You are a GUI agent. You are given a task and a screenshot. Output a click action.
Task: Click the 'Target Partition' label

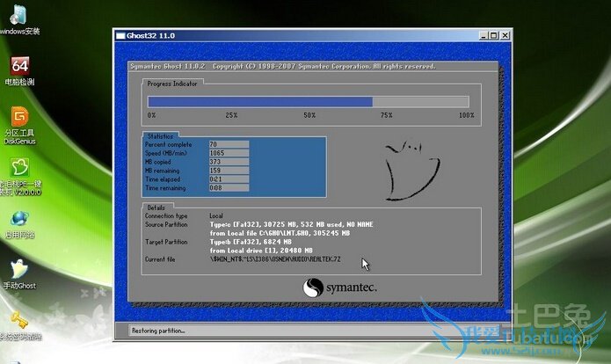(166, 242)
